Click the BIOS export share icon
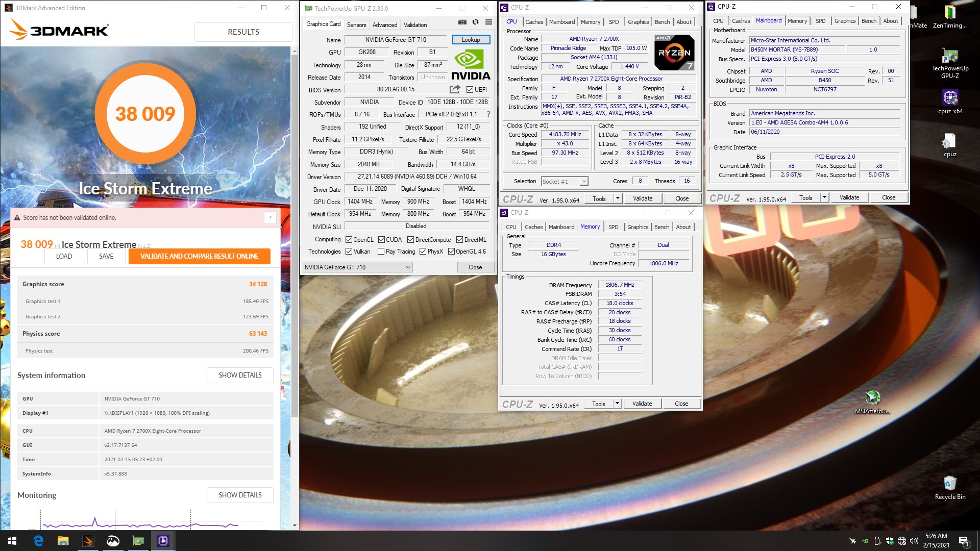The height and width of the screenshot is (551, 980). tap(455, 89)
